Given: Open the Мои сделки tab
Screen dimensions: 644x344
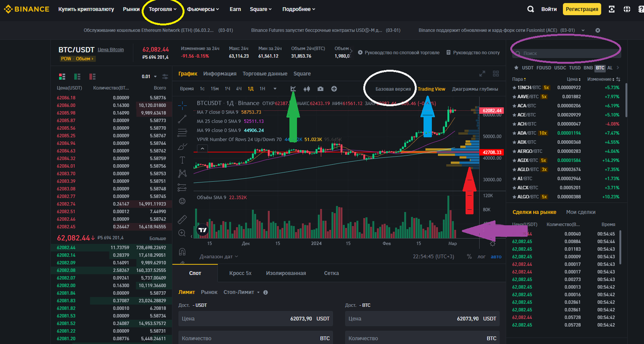Looking at the screenshot, I should (581, 212).
